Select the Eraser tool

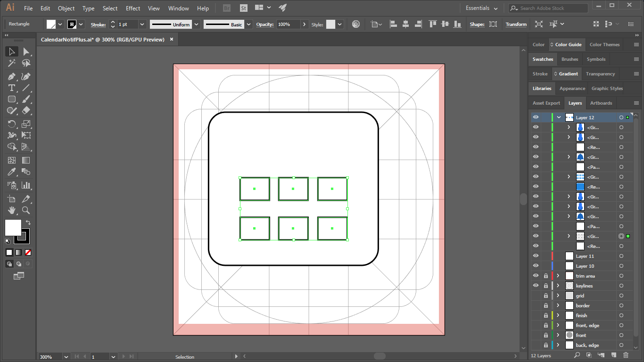click(x=26, y=111)
